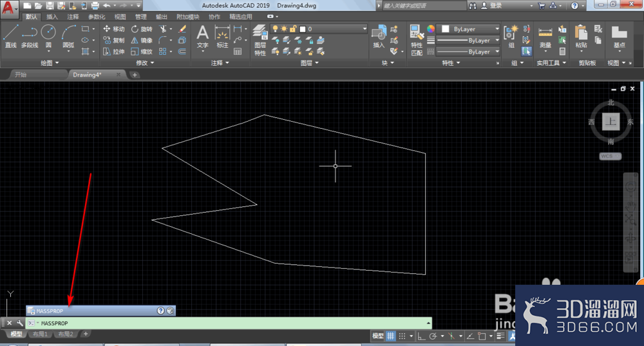The height and width of the screenshot is (346, 644).
Task: Click the Fillet corner icon
Action: 163,41
